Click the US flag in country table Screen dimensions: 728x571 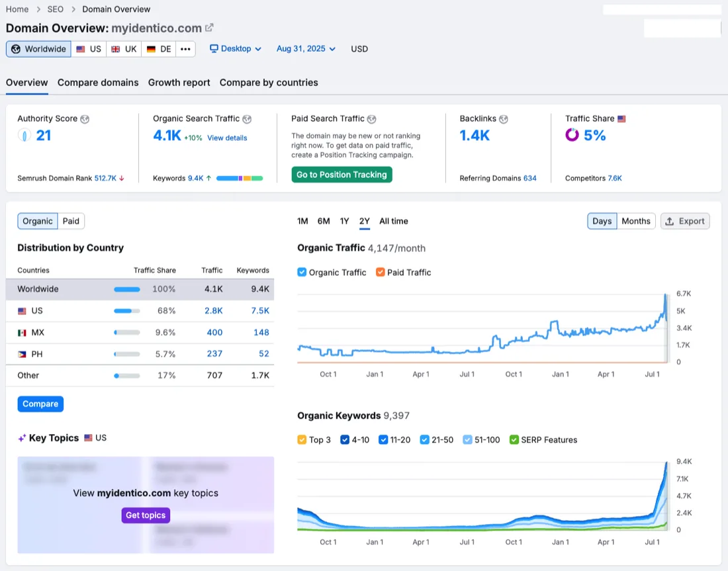tap(22, 311)
